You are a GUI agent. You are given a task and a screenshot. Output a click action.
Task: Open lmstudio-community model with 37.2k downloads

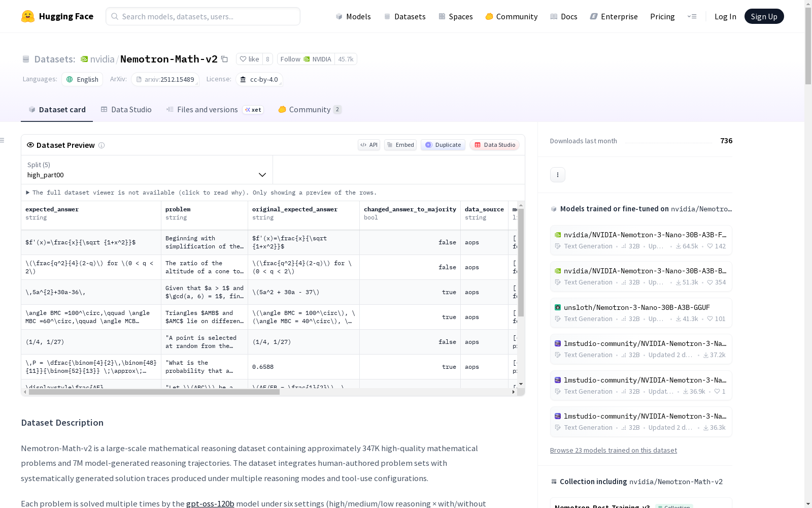[x=641, y=349]
